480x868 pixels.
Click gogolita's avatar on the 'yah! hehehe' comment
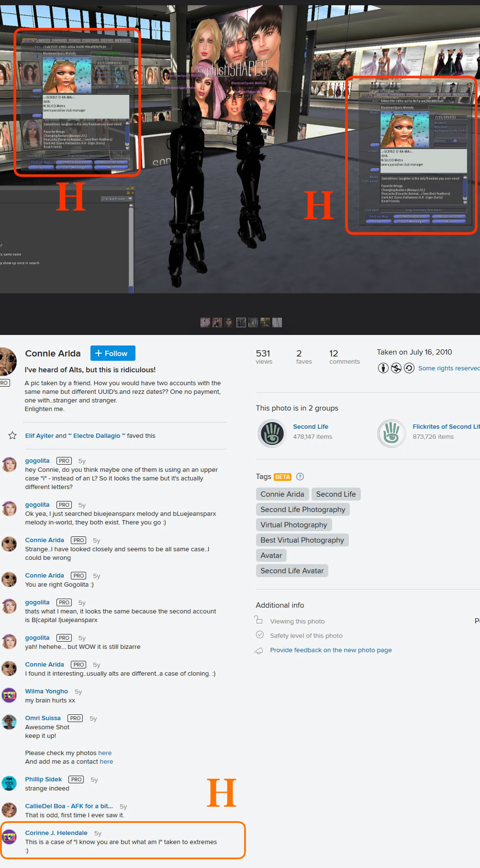click(x=9, y=642)
